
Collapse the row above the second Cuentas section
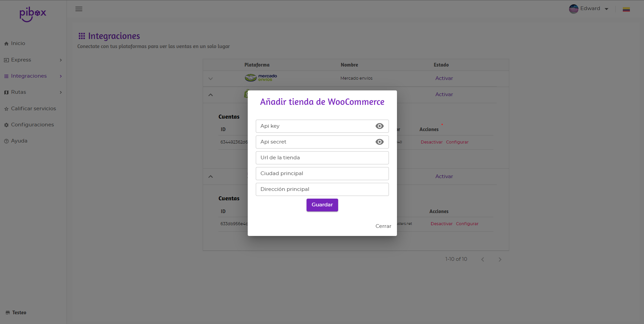pyautogui.click(x=211, y=176)
